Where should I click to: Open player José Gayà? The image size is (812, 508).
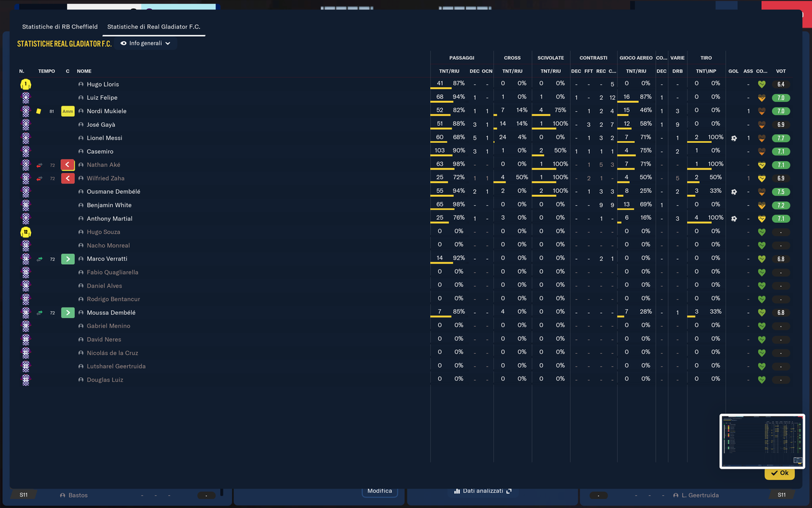pos(101,124)
